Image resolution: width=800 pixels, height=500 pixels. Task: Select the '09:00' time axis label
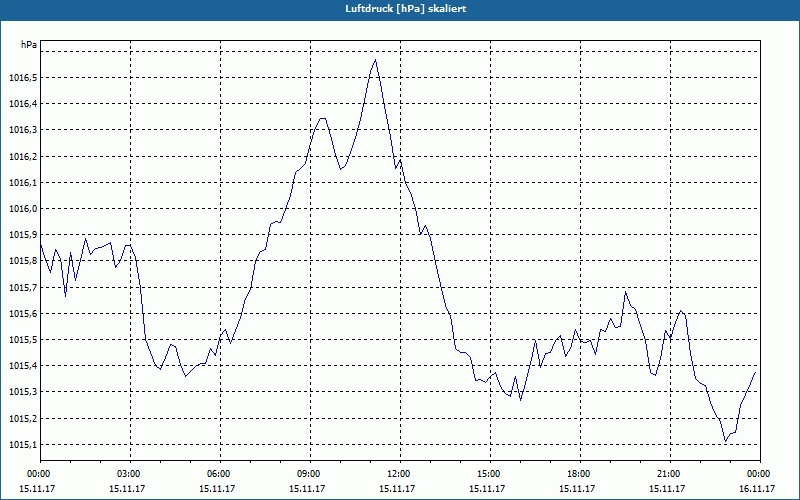click(x=311, y=474)
